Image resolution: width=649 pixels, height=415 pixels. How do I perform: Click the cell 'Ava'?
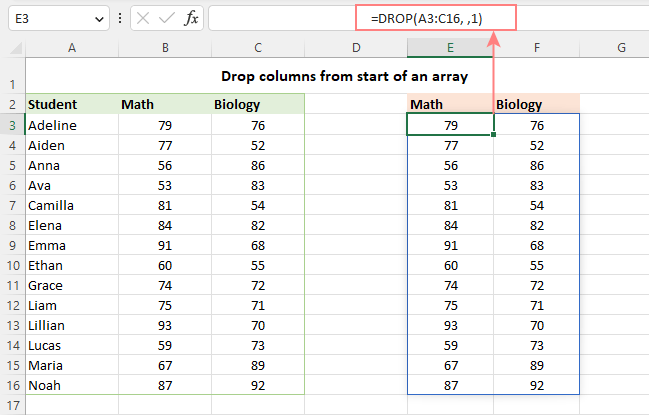point(72,185)
